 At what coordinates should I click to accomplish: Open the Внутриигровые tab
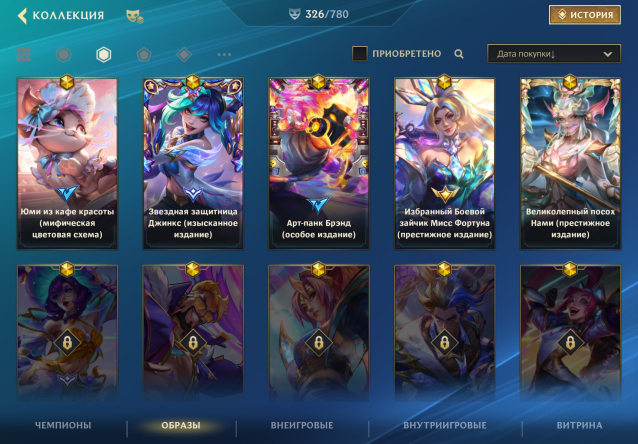pyautogui.click(x=445, y=425)
